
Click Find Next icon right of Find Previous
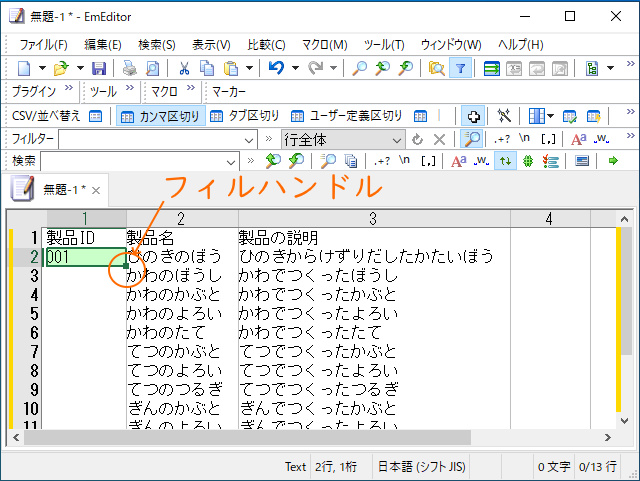pos(296,161)
